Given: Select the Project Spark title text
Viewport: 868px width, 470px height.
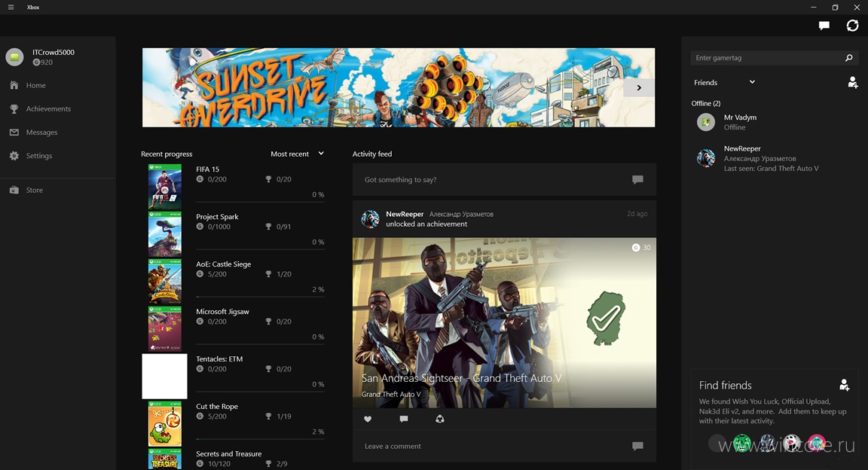Looking at the screenshot, I should [217, 216].
